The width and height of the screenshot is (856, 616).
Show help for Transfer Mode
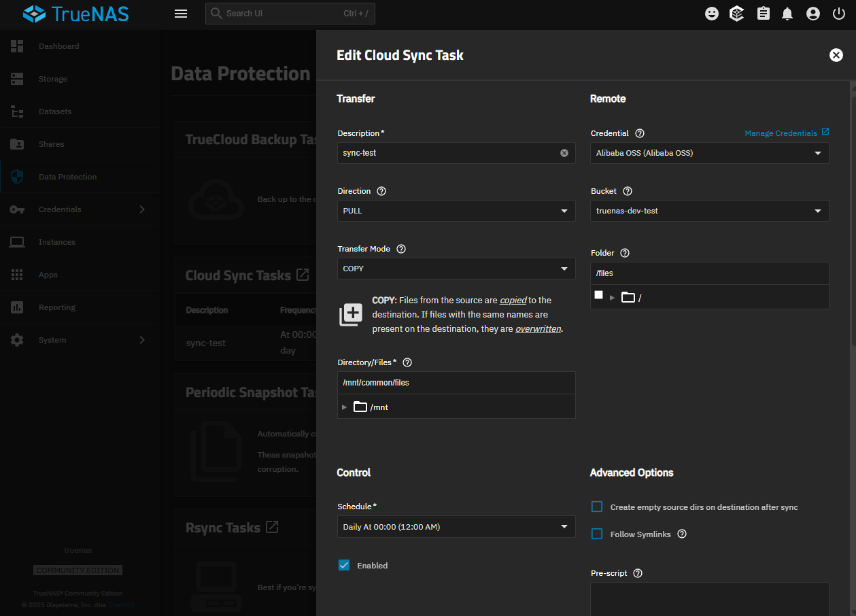401,249
